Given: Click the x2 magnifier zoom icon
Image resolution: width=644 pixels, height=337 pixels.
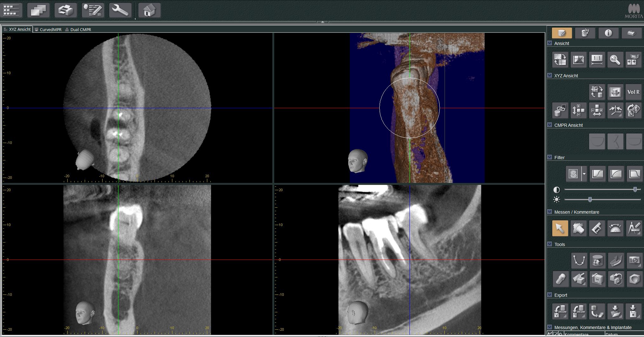Looking at the screenshot, I should (615, 60).
